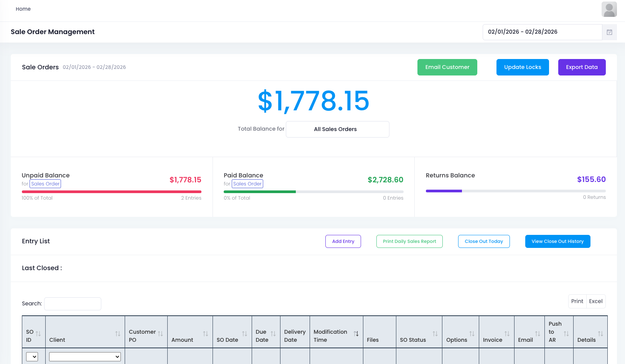
Task: Open the All Sales Orders selector
Action: (x=337, y=129)
